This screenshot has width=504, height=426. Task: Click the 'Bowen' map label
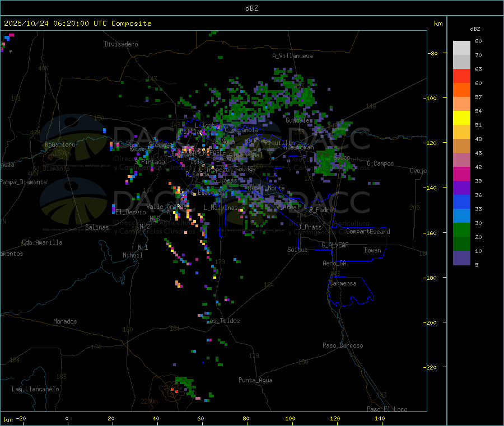point(372,250)
